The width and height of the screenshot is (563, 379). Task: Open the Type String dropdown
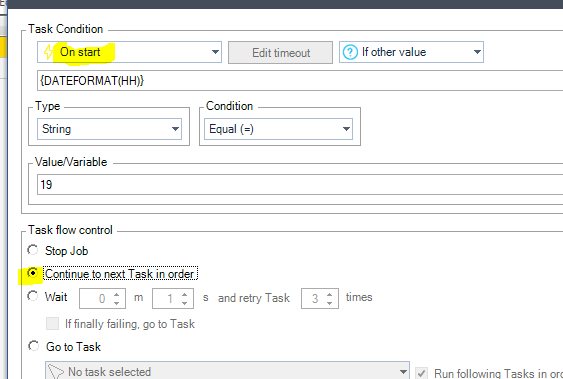[x=109, y=129]
